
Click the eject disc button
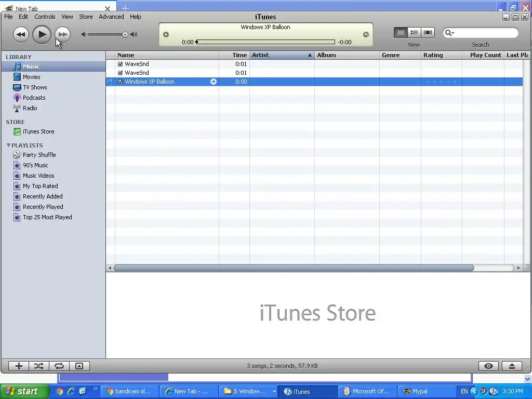512,366
